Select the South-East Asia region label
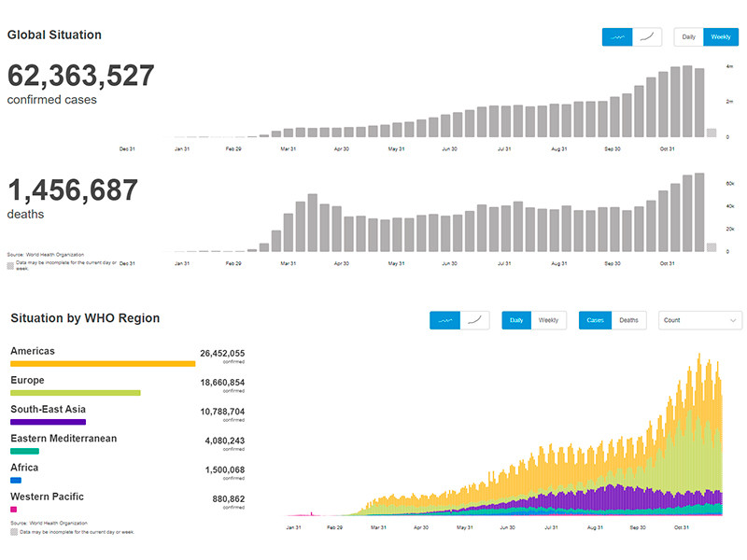The image size is (747, 560). (x=48, y=409)
